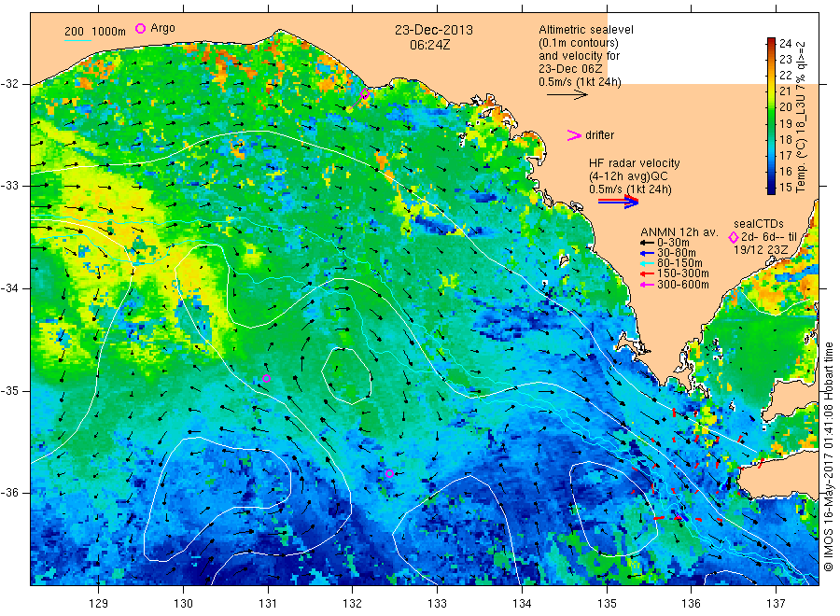Click the latitude axis label '-35'

9,390
